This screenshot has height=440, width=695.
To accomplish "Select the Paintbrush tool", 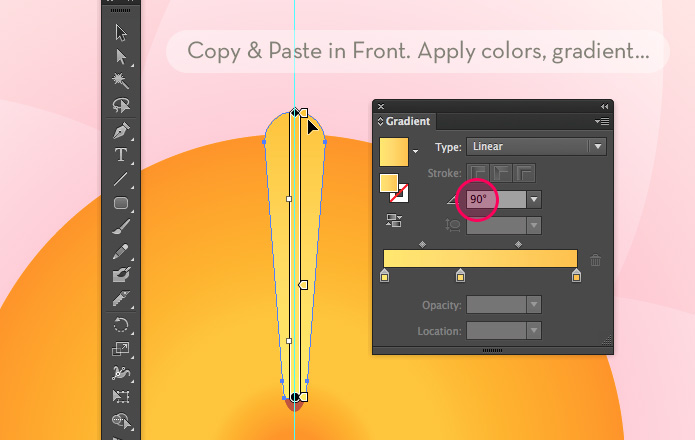I will pos(121,227).
